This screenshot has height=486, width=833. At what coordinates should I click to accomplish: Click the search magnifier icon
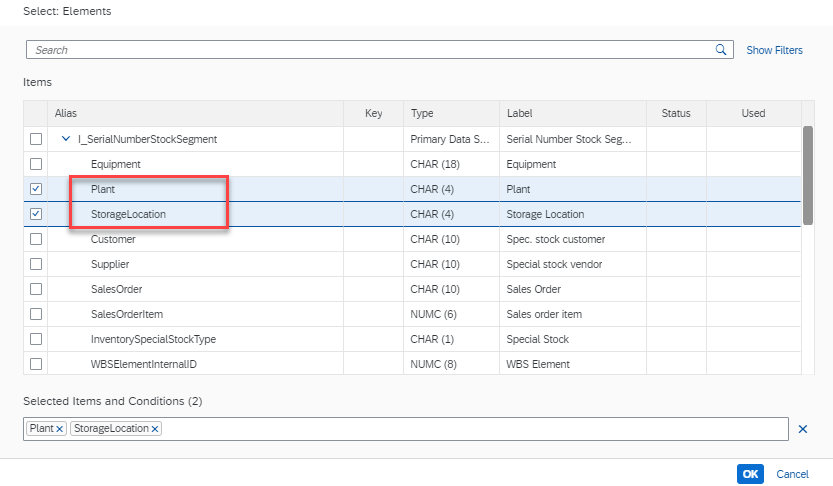[x=720, y=50]
